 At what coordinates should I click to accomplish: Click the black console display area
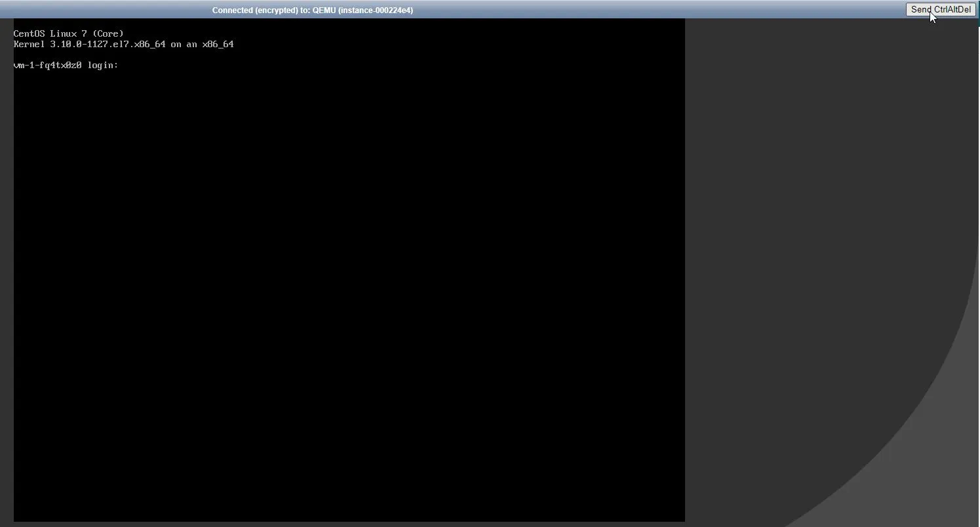[x=347, y=262]
